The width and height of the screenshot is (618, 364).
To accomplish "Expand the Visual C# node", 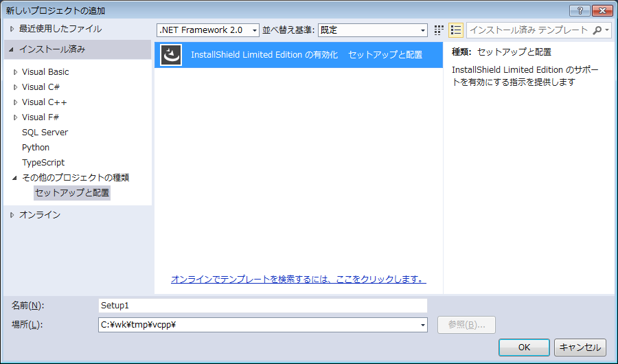I will click(15, 87).
